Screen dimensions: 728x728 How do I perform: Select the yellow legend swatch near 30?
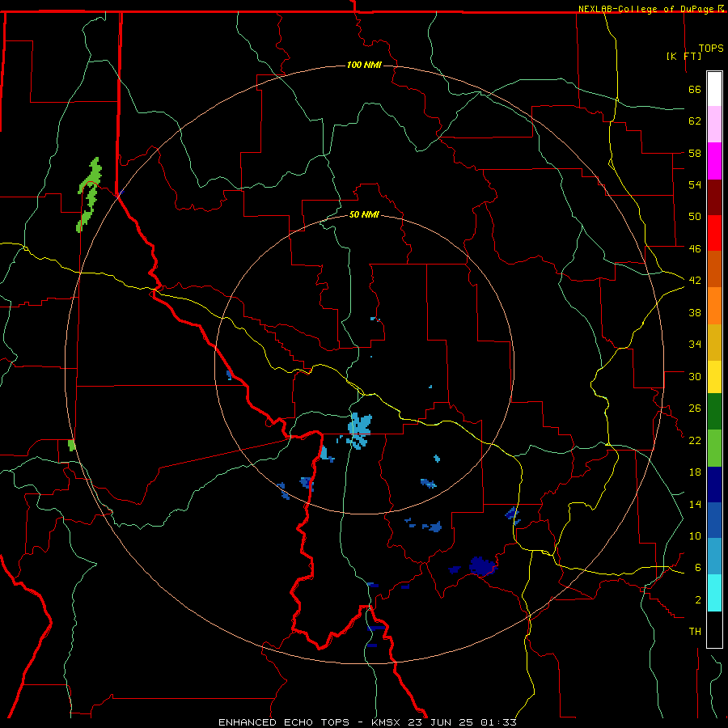714,377
